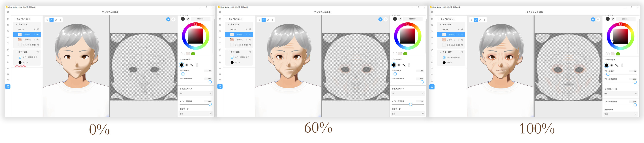644x143 pixels.
Task: Toggle the UV grid display icon in the 0% window
Action: coord(168,19)
